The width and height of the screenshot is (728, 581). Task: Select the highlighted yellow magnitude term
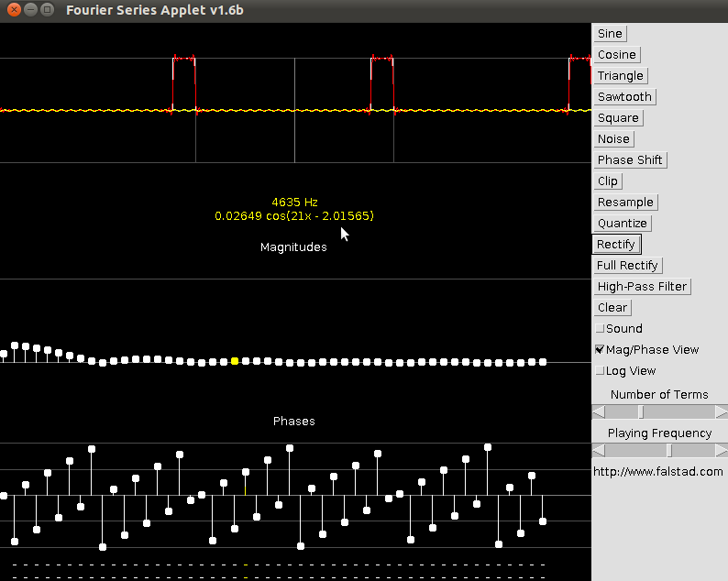235,361
